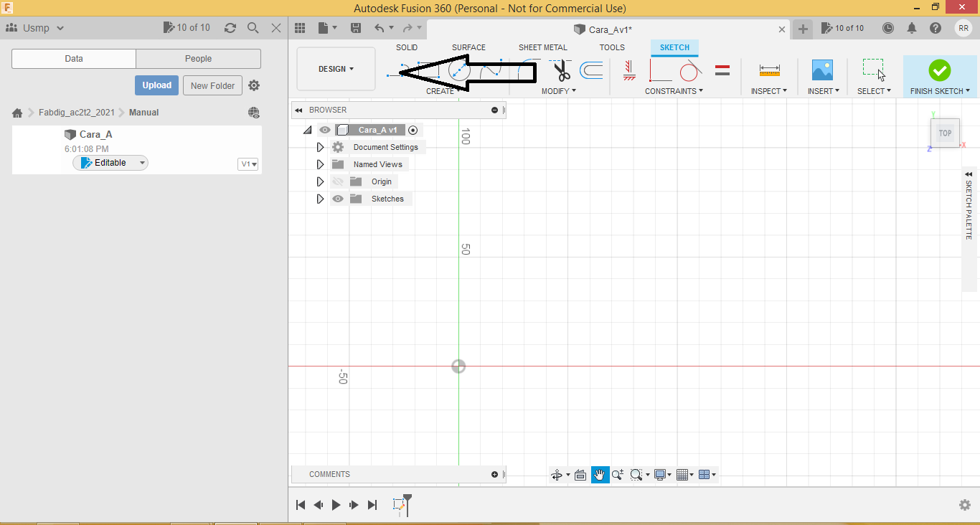Open the INSPECT dropdown menu

(x=769, y=91)
